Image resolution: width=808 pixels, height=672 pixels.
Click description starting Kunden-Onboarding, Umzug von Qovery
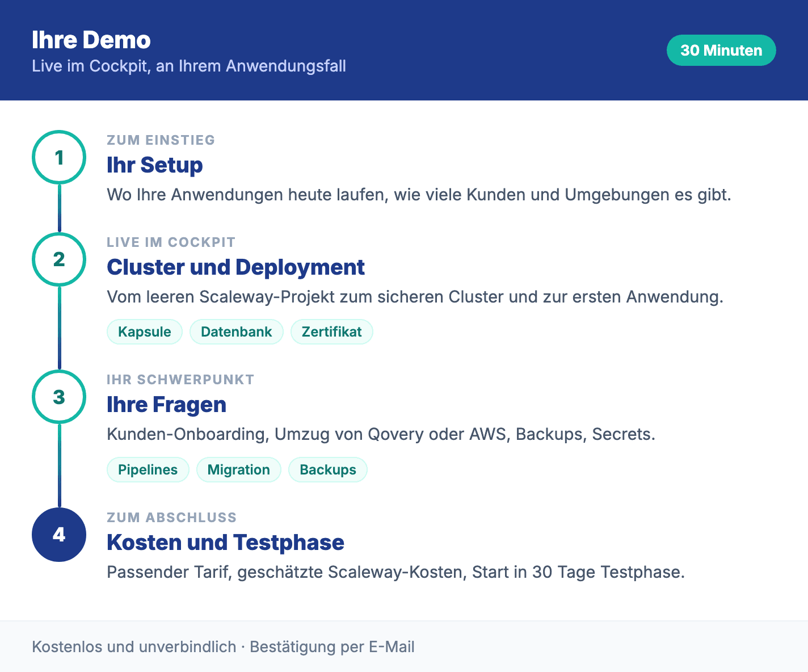click(x=381, y=434)
